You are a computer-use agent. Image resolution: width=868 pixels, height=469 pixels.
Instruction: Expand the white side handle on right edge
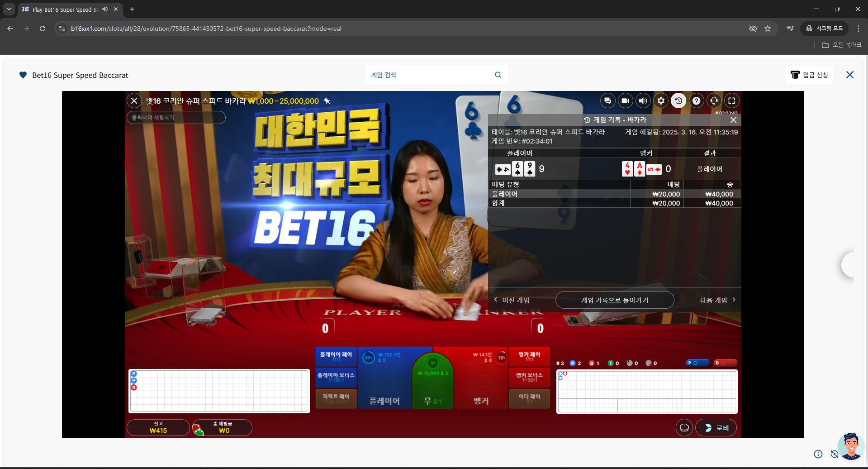pyautogui.click(x=848, y=265)
